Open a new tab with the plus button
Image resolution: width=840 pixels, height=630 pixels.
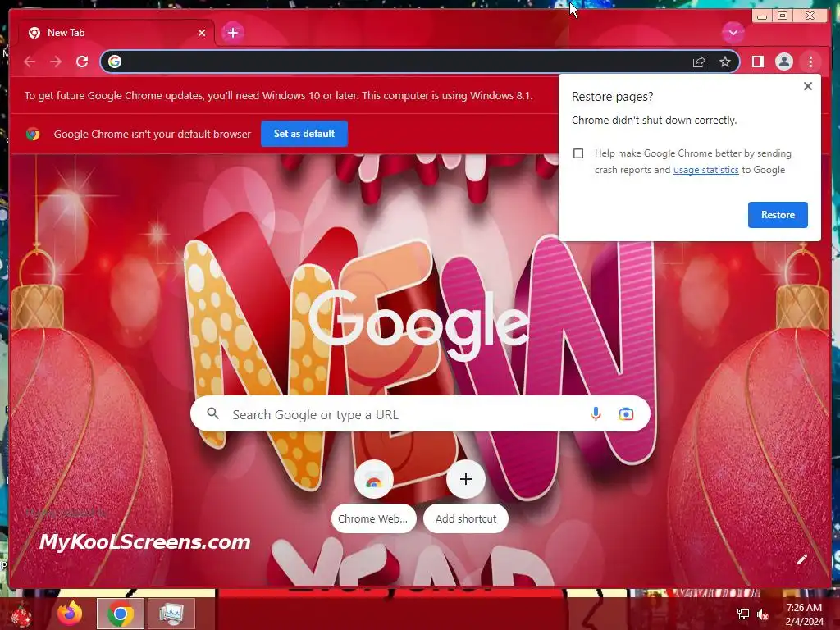(232, 33)
